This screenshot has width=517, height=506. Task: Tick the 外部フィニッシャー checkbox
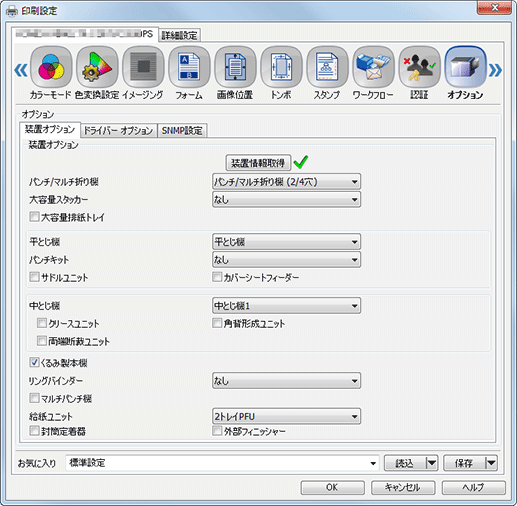tap(217, 431)
